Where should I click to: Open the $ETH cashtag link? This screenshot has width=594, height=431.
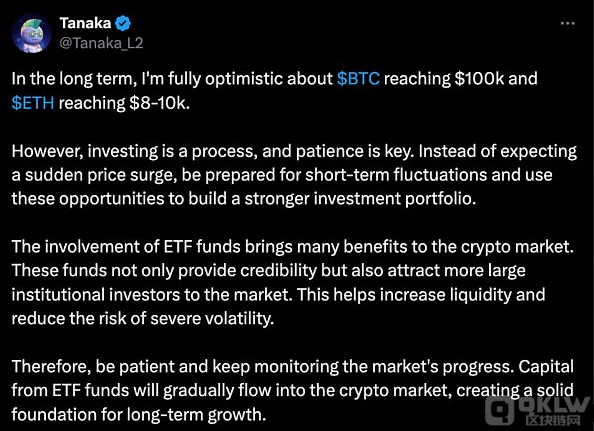33,103
